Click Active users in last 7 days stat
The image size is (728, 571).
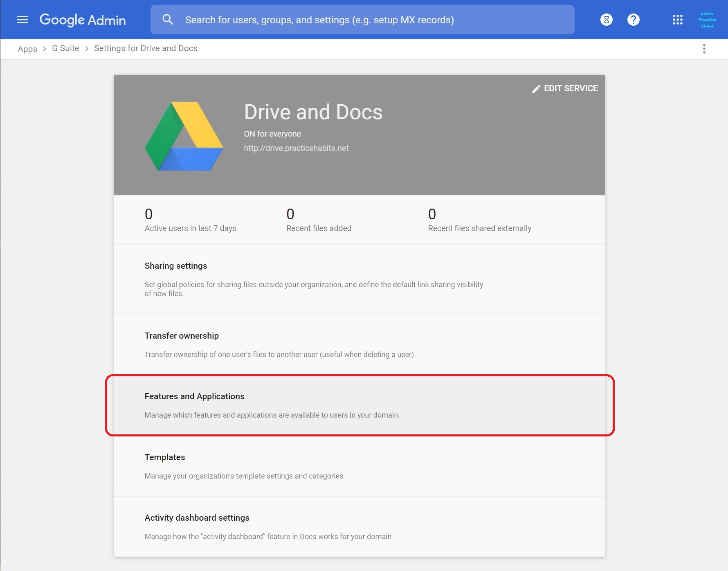(x=190, y=220)
